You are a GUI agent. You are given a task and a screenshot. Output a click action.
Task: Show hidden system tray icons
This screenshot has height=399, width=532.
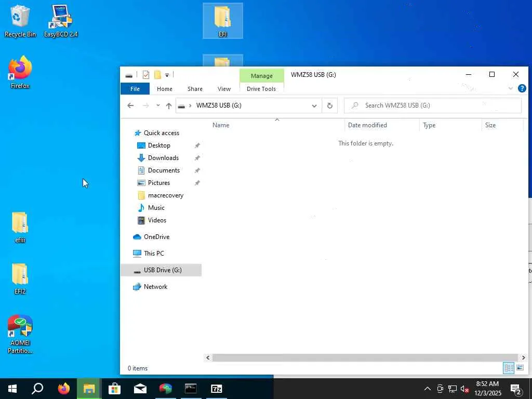(428, 389)
